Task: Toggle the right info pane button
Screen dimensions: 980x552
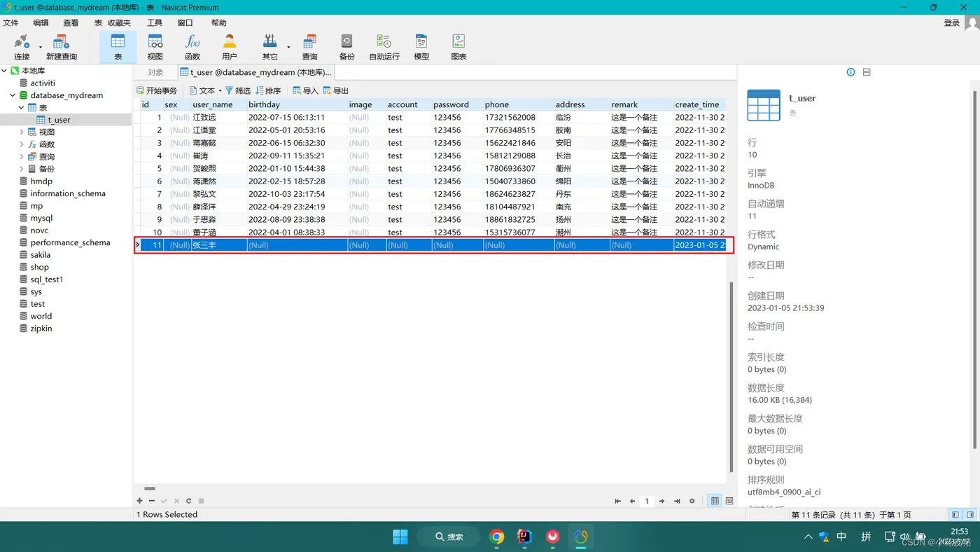Action: click(971, 515)
